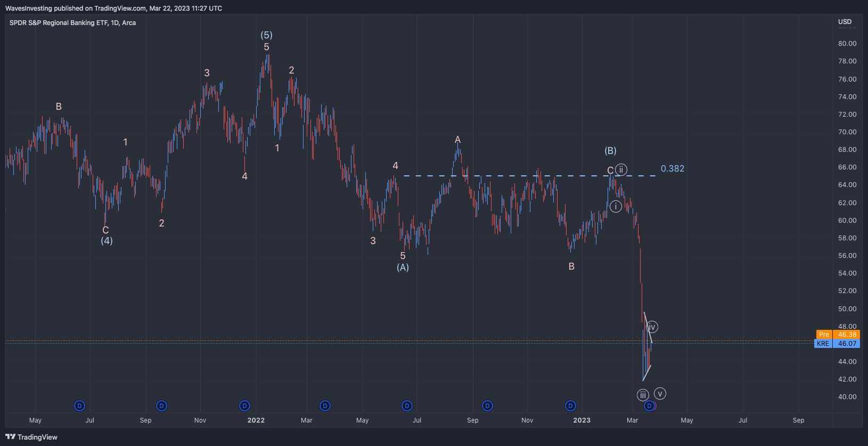Select the (A) wave label
The image size is (868, 446).
point(403,267)
